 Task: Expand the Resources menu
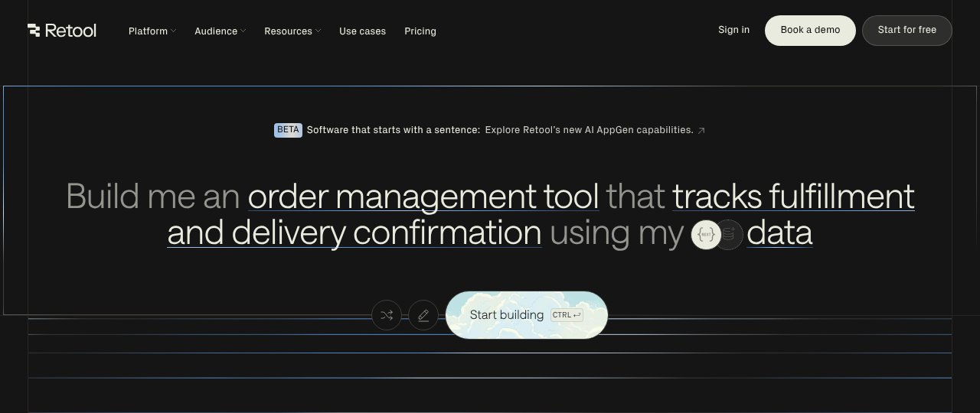[292, 31]
